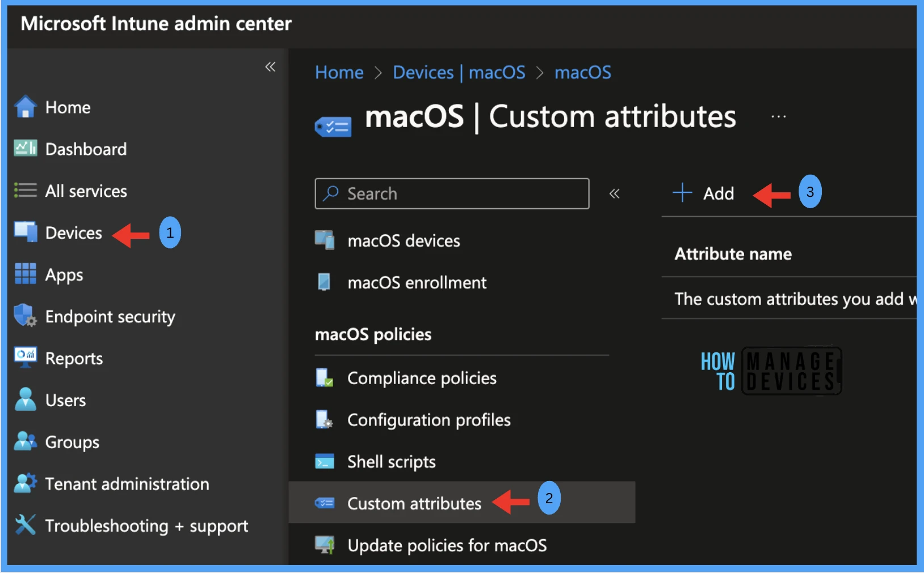The height and width of the screenshot is (573, 924).
Task: Sort by Attribute name column header
Action: (x=733, y=254)
